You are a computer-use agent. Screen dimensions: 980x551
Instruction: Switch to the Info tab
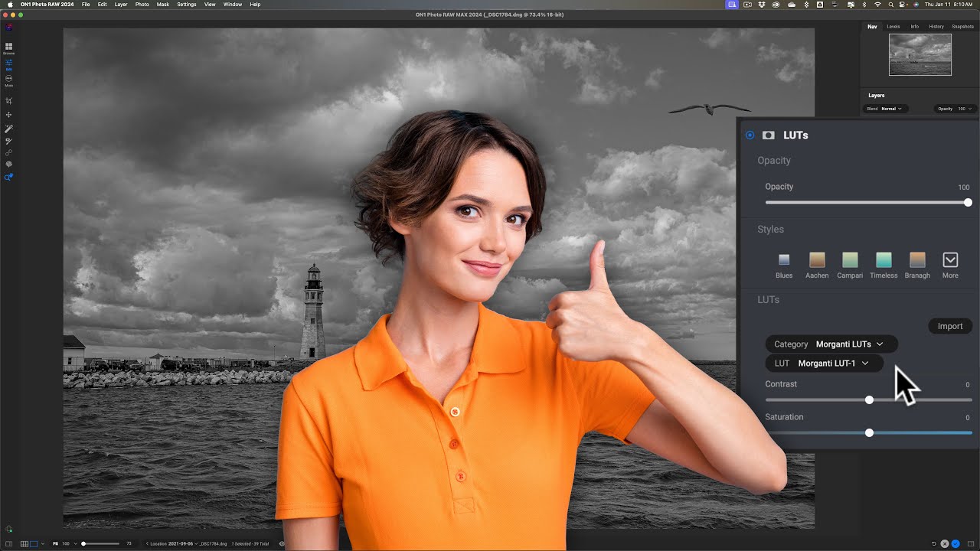click(914, 27)
